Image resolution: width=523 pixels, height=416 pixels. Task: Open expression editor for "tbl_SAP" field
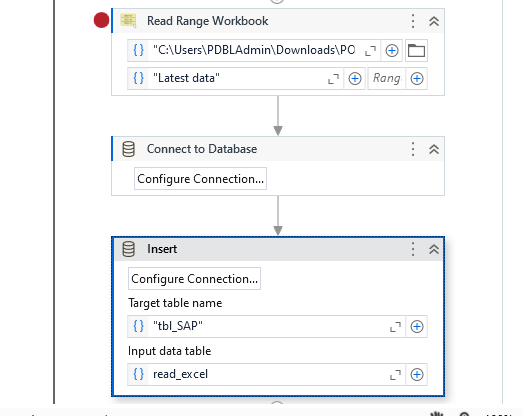coord(395,327)
